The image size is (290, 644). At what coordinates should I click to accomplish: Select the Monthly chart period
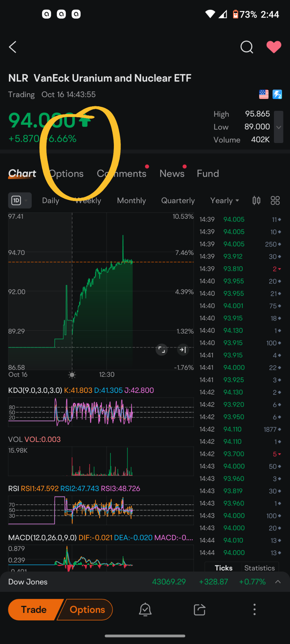click(x=131, y=201)
